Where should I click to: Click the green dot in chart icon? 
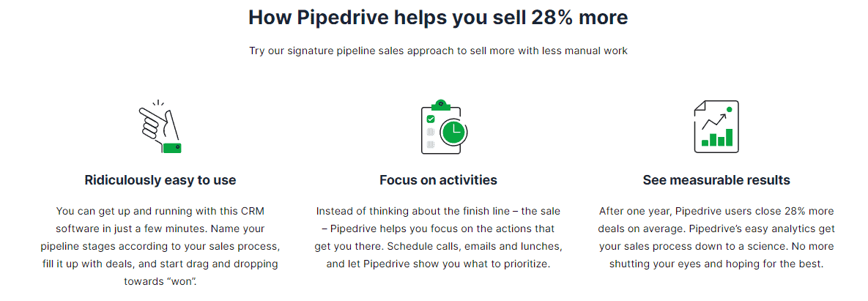pyautogui.click(x=729, y=110)
